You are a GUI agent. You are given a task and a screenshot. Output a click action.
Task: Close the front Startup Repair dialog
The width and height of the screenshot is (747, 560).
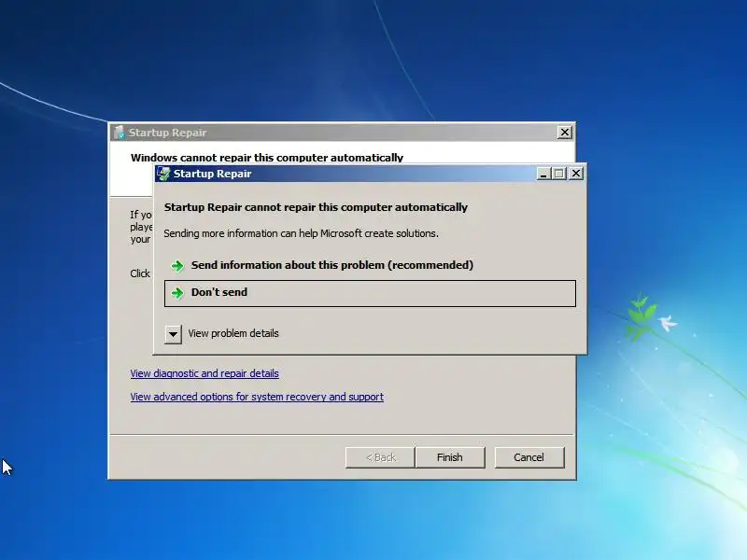click(x=576, y=174)
